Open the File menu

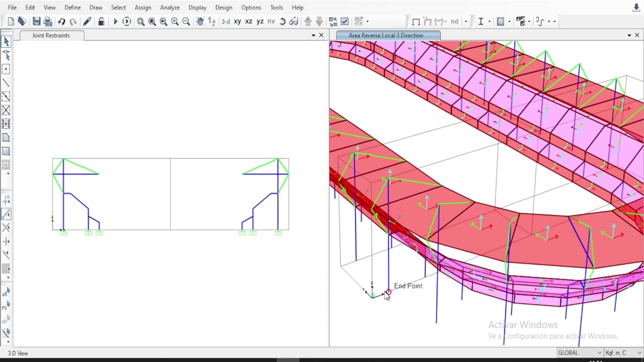(12, 8)
